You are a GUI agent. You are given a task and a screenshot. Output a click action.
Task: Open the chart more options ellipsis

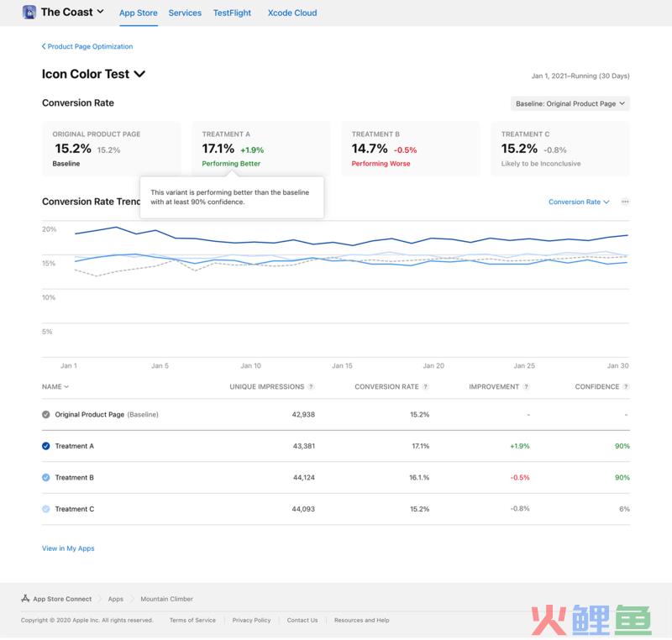pos(625,202)
